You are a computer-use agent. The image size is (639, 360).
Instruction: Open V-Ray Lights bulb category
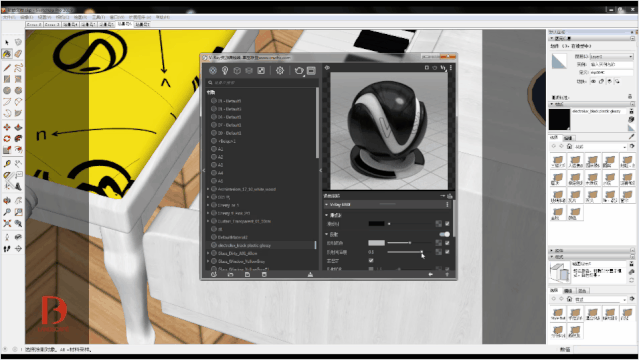tap(225, 71)
